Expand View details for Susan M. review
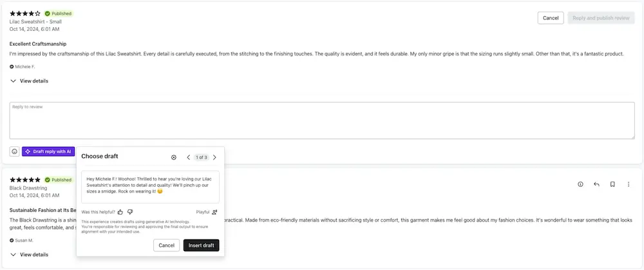This screenshot has height=270, width=644. pos(29,255)
